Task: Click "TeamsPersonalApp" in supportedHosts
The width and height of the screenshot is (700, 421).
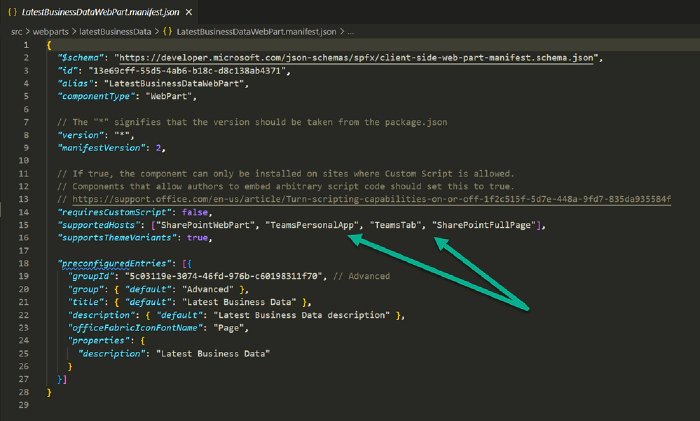Action: 312,225
